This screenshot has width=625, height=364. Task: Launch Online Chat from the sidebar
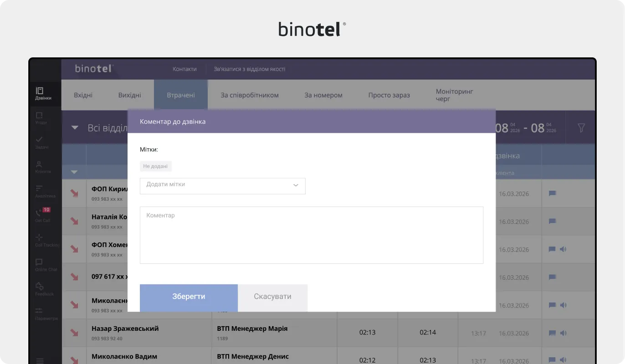click(x=46, y=265)
